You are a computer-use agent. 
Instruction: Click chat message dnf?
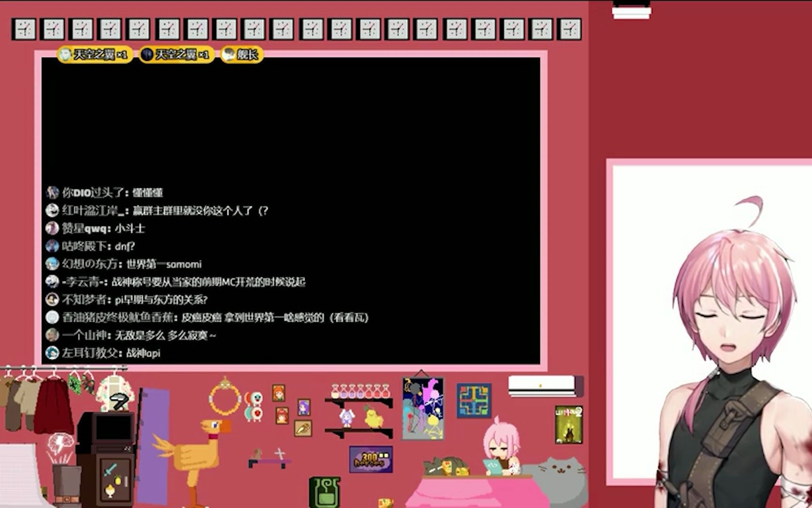coord(125,246)
